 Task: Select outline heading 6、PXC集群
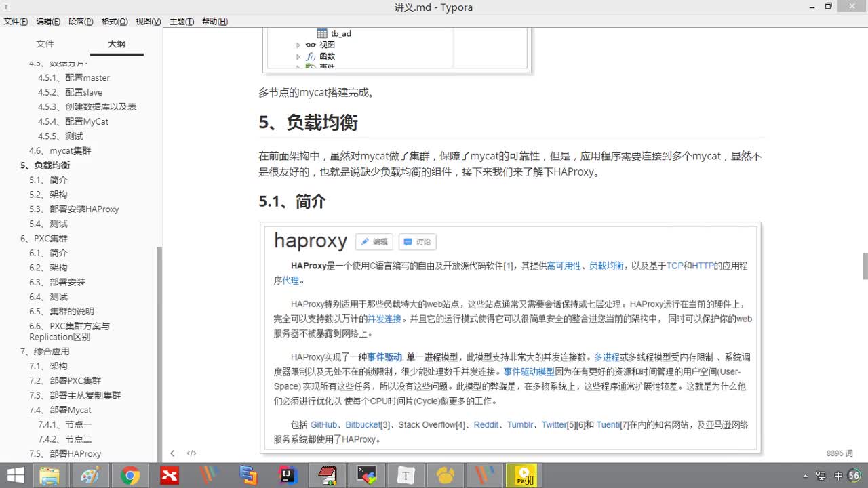tap(44, 239)
